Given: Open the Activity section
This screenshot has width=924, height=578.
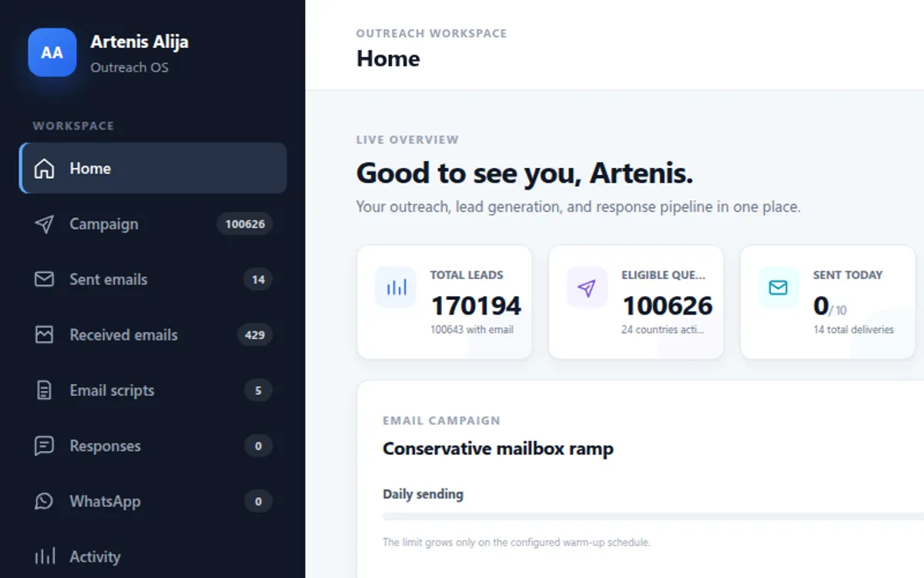Looking at the screenshot, I should click(153, 556).
